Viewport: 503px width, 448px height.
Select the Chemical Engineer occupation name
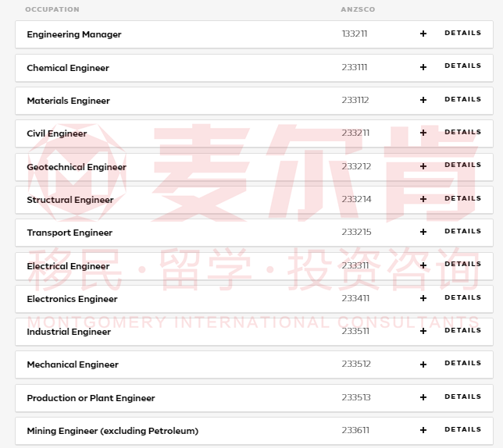coord(68,68)
